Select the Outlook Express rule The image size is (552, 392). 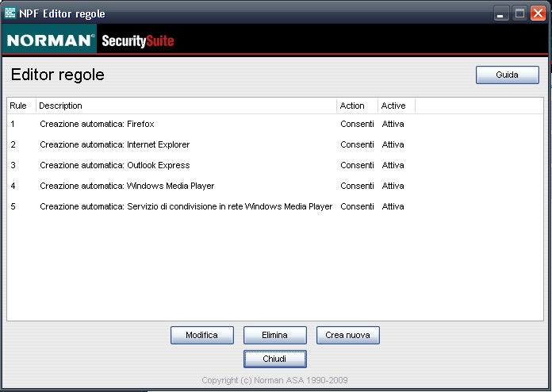[x=114, y=165]
